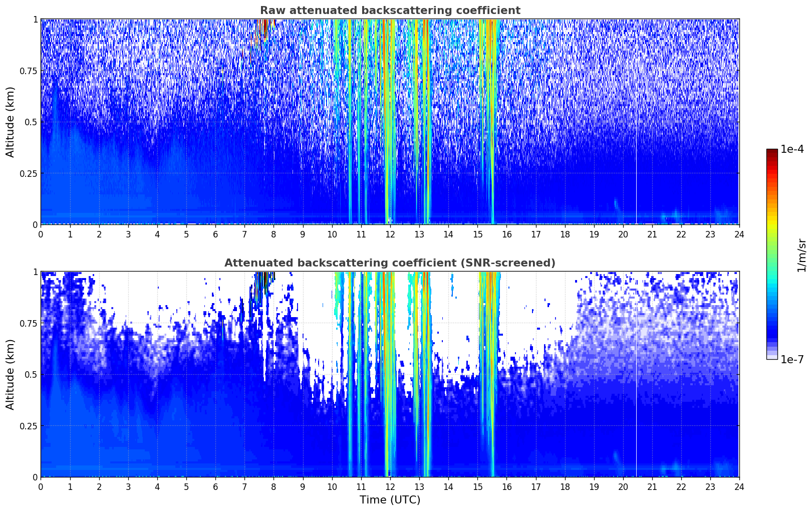Click the '1/m/sr' colorbar unit label
Screen dimensions: 812x511
coord(801,254)
